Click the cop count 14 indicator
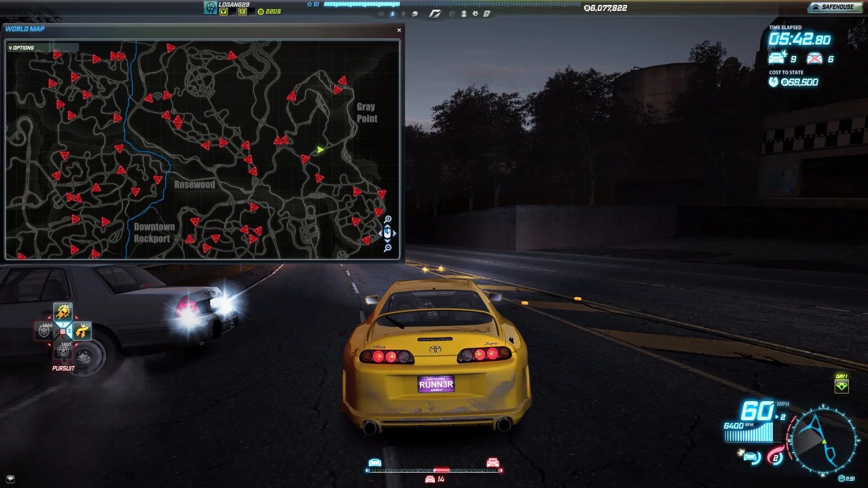 435,479
